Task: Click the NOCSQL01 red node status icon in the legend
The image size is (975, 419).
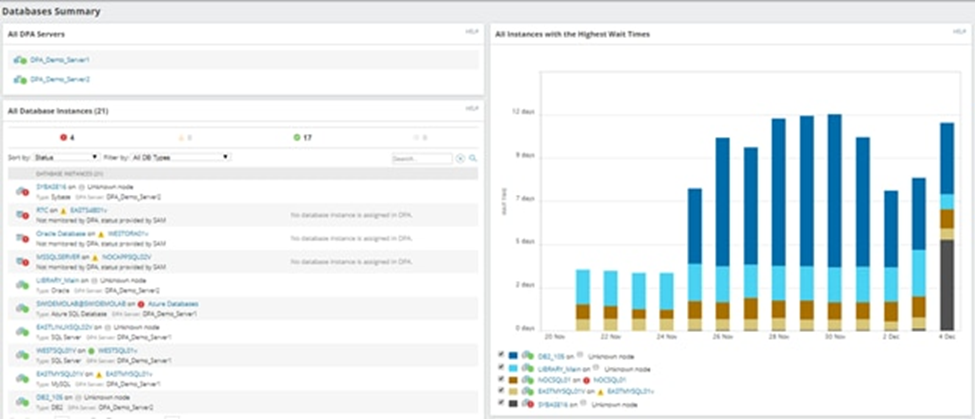Action: coord(586,379)
